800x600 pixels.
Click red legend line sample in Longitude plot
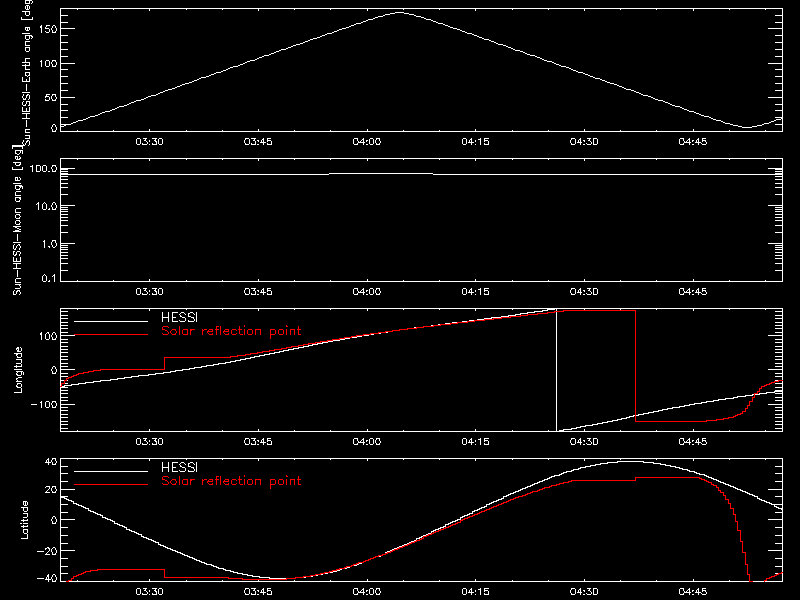[111, 335]
